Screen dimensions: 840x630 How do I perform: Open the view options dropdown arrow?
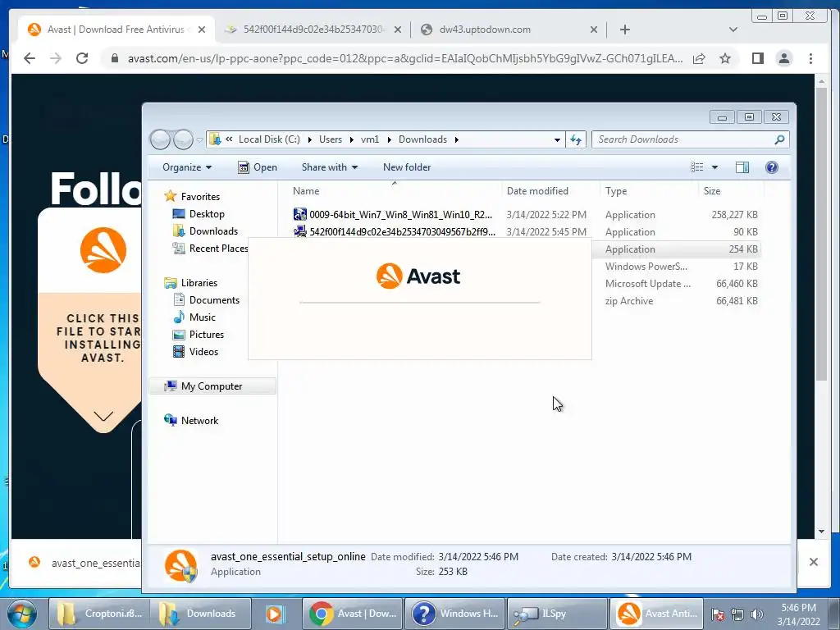(x=714, y=167)
